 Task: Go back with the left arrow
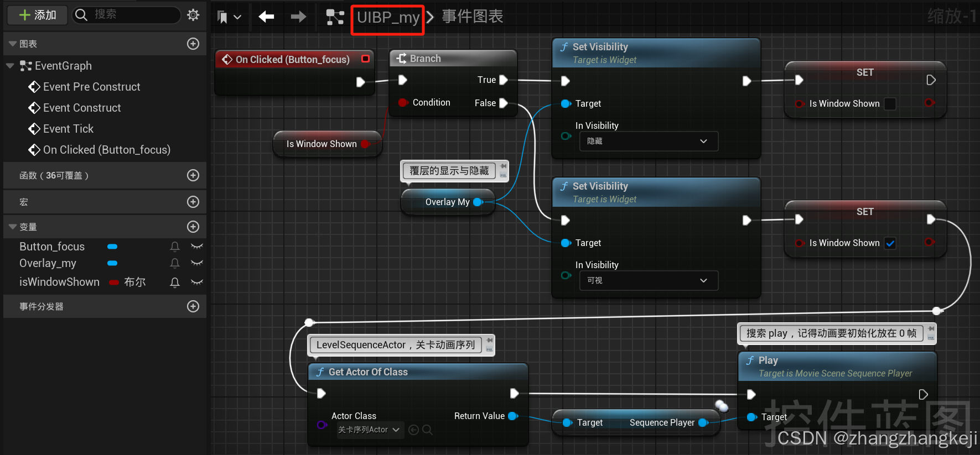click(266, 17)
